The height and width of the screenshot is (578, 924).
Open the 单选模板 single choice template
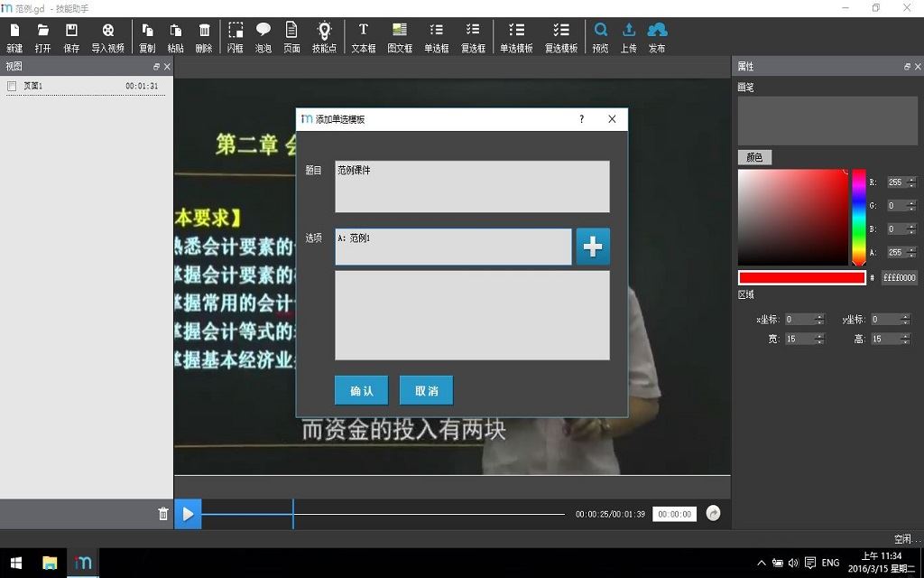[x=516, y=37]
